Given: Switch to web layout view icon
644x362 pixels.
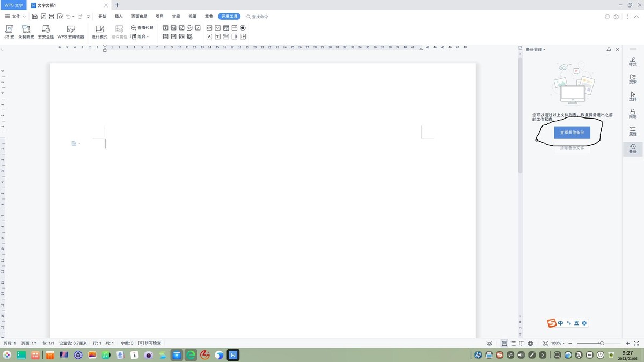Looking at the screenshot, I should [530, 343].
